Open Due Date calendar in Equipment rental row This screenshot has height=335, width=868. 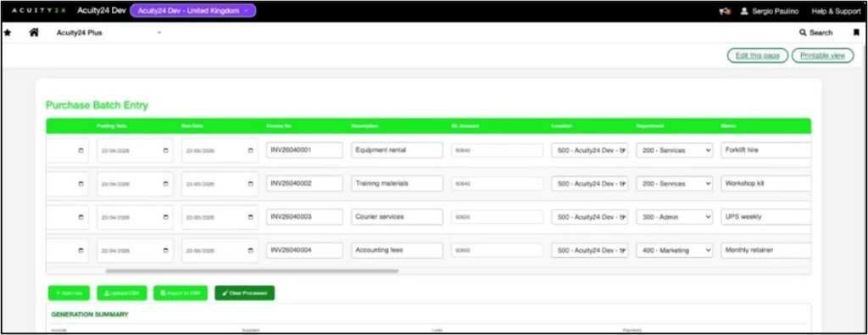(x=250, y=151)
